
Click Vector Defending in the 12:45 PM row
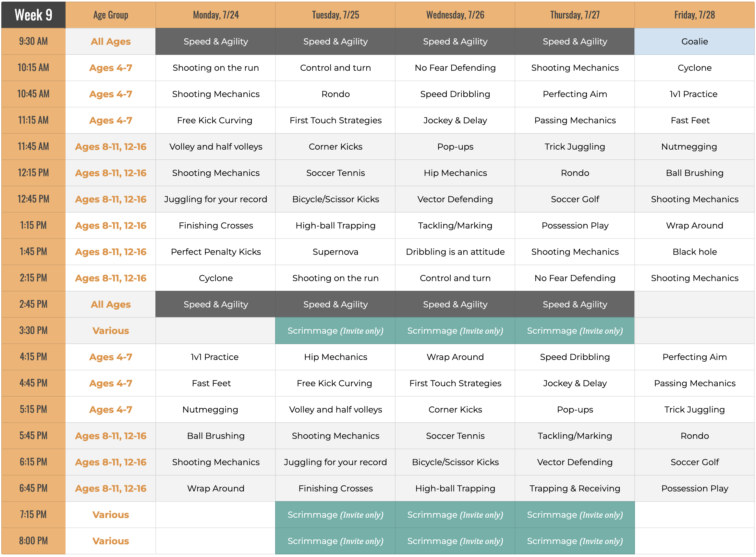455,199
